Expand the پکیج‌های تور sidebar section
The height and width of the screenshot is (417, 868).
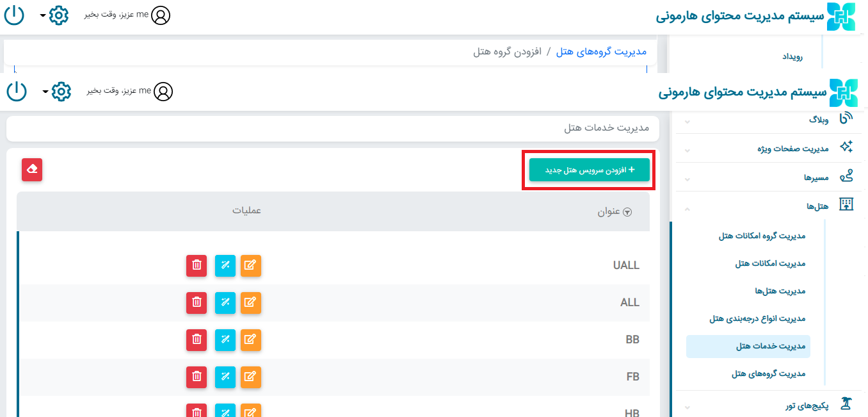[x=807, y=406]
